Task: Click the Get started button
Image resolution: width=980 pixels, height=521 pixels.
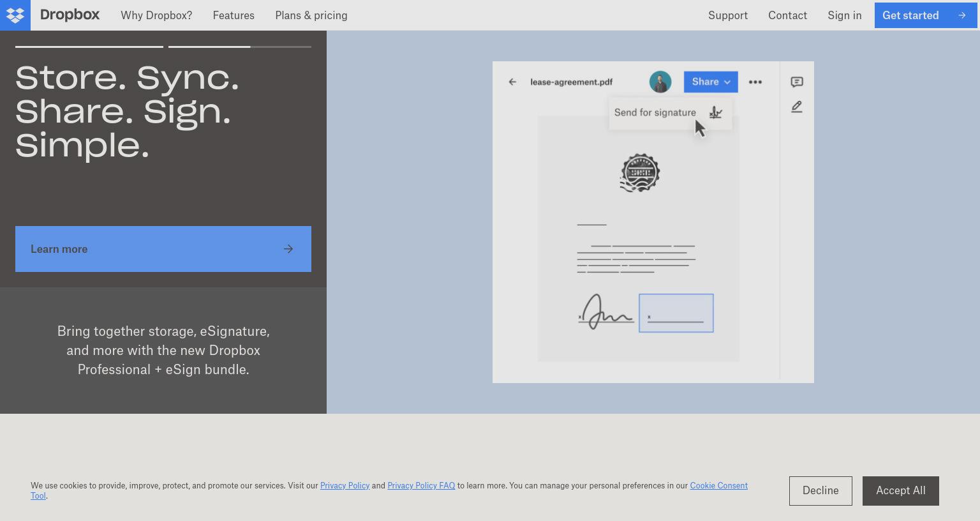Action: pyautogui.click(x=925, y=15)
